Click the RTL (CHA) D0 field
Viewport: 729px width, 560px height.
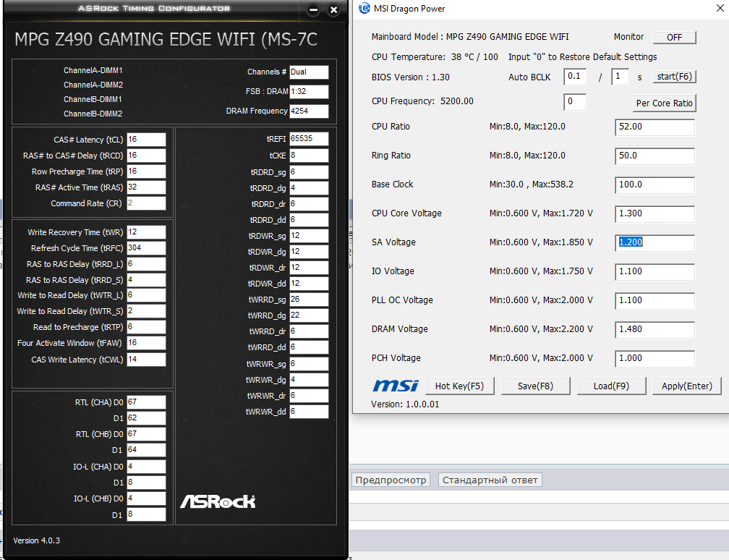146,402
